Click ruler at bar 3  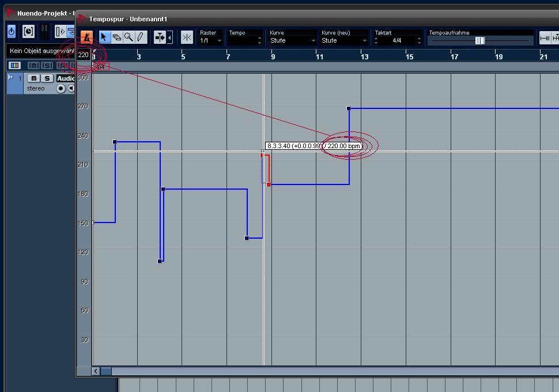[139, 56]
